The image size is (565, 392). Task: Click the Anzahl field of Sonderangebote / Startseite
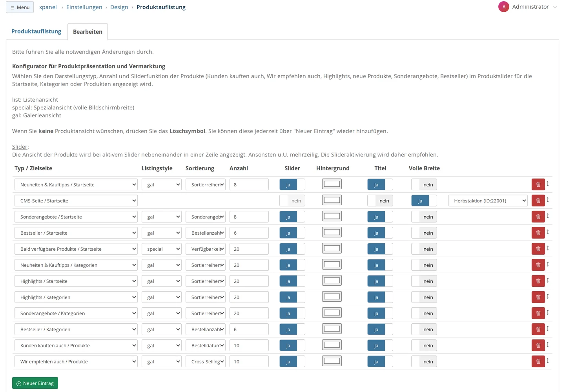coord(249,217)
